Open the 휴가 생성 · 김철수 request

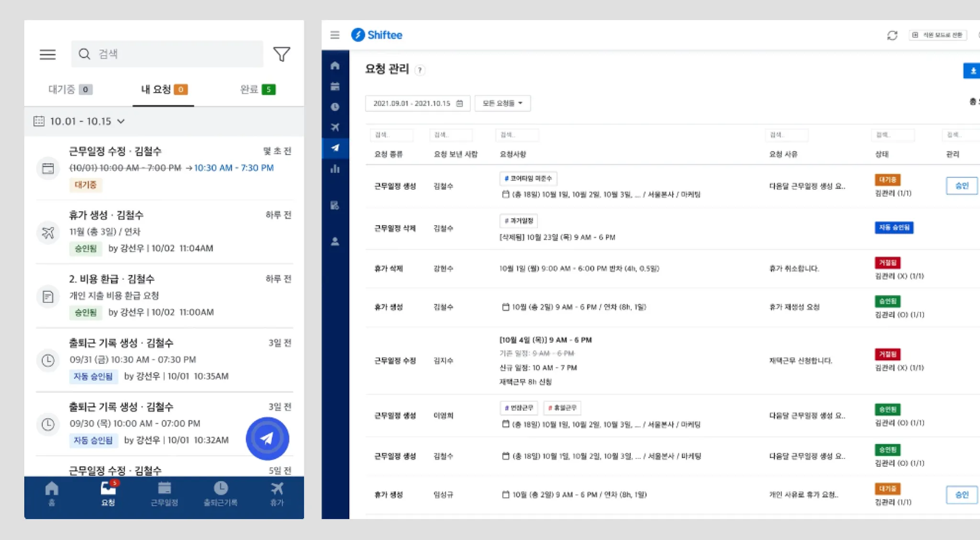click(x=164, y=232)
